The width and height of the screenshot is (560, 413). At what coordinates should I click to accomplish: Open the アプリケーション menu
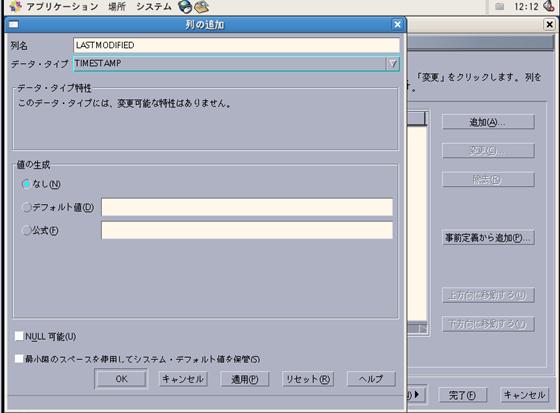[62, 6]
